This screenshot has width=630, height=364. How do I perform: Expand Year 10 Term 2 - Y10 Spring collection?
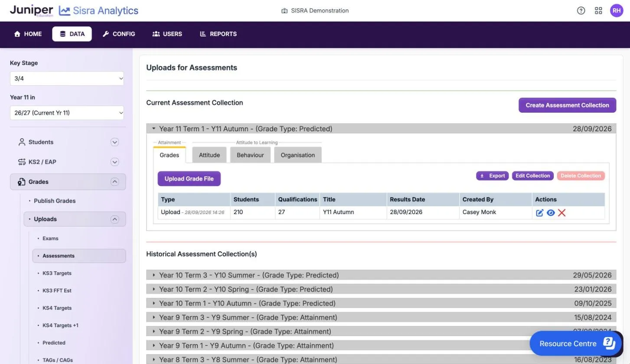click(x=381, y=289)
